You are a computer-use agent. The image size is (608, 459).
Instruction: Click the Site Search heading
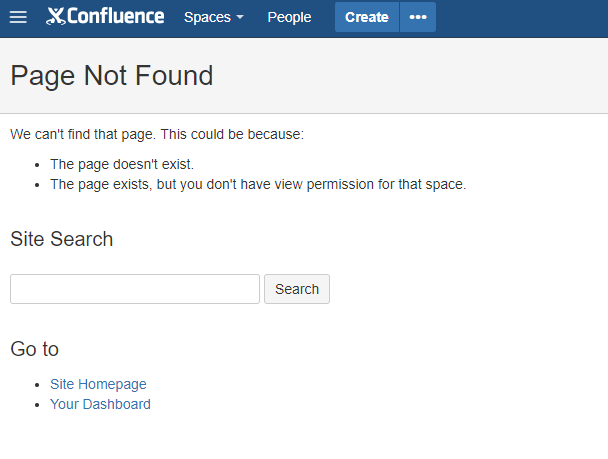(x=62, y=239)
